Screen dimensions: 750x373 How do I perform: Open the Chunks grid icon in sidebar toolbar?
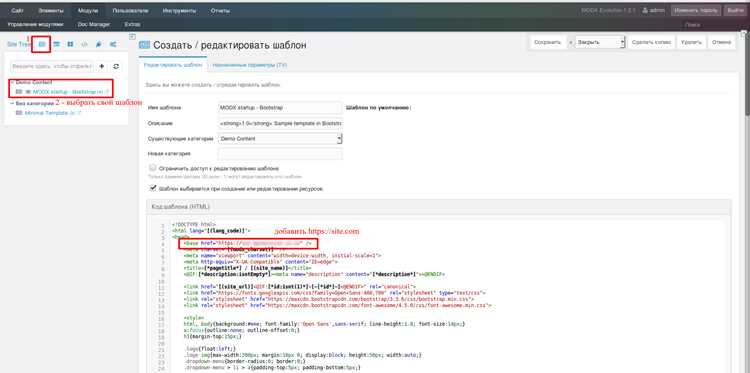(x=70, y=44)
